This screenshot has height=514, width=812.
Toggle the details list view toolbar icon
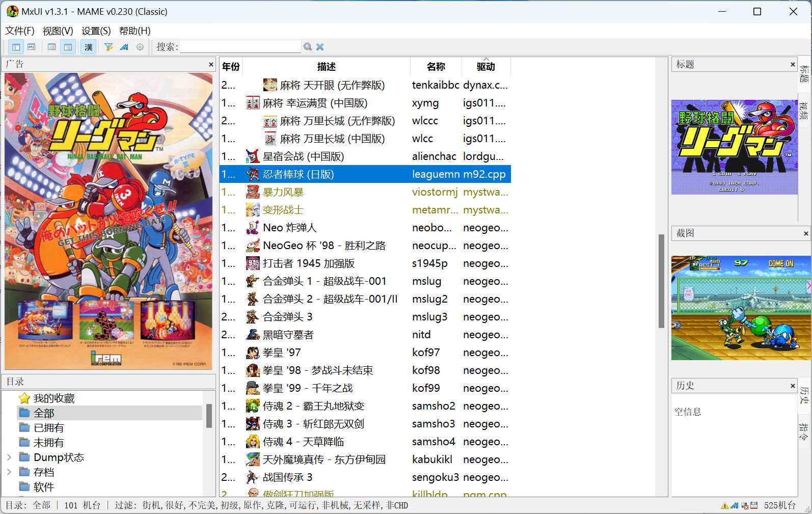click(x=68, y=47)
